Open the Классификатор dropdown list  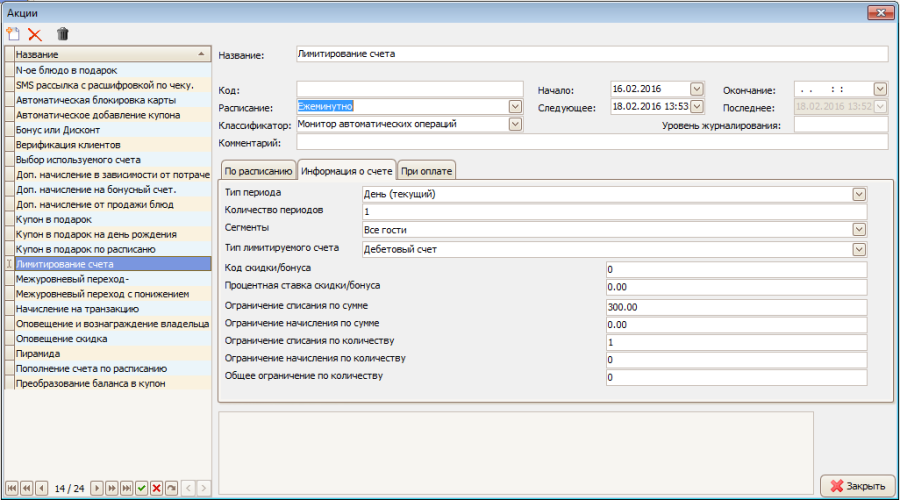(515, 124)
